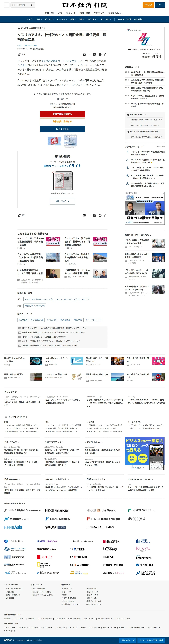Expand the アクセスランキング section heading
Screen dimensions: 169x644
click(135, 147)
